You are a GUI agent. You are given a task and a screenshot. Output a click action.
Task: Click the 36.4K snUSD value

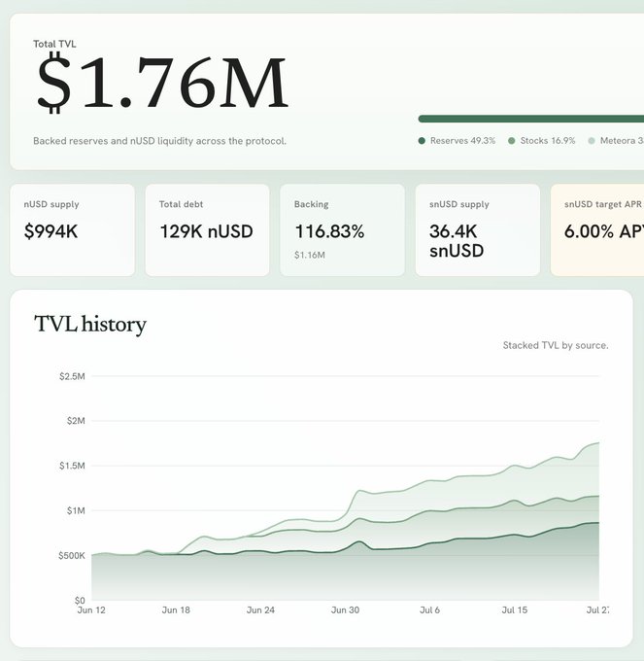(457, 241)
